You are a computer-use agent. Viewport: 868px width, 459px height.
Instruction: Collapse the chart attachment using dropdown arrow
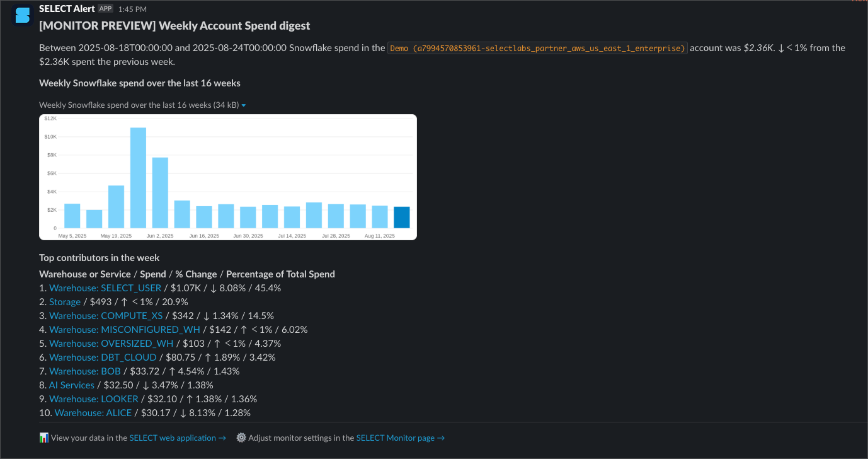(x=244, y=105)
